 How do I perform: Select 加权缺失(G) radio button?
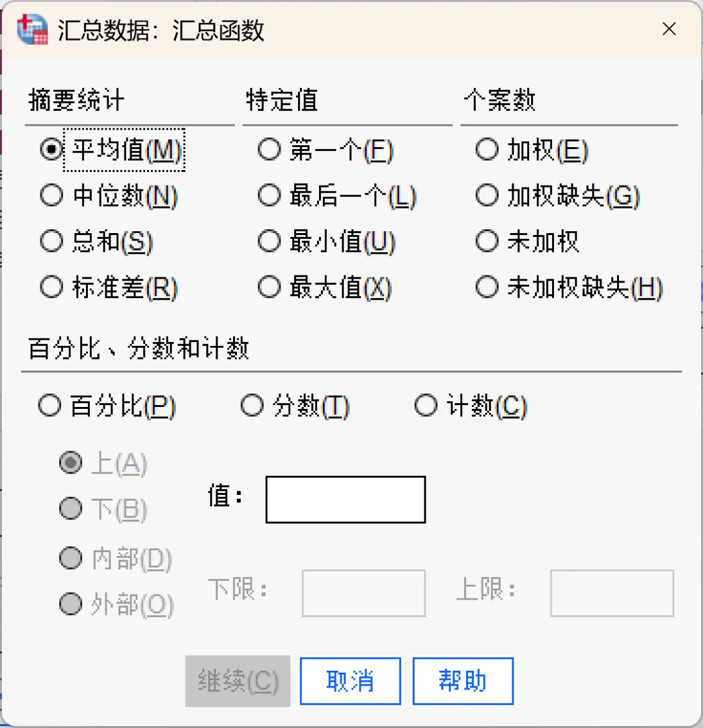coord(487,196)
